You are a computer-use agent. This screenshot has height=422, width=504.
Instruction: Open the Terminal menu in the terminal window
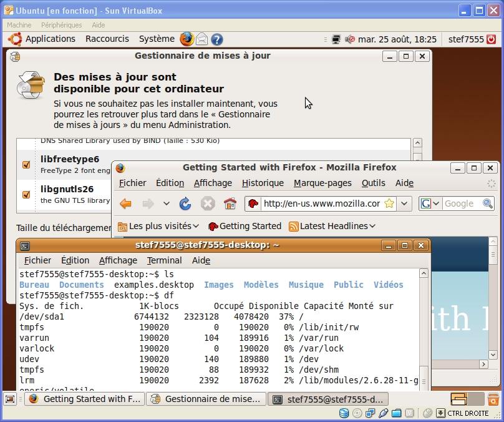click(164, 260)
